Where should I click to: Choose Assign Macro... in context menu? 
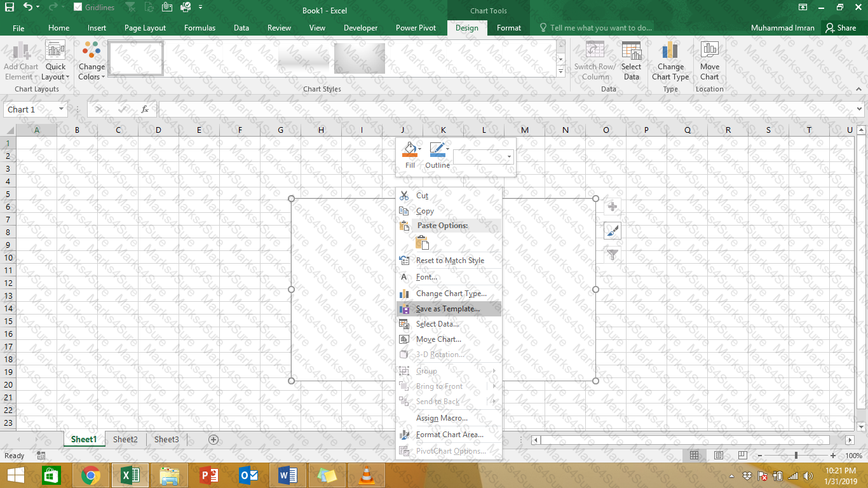pos(449,418)
